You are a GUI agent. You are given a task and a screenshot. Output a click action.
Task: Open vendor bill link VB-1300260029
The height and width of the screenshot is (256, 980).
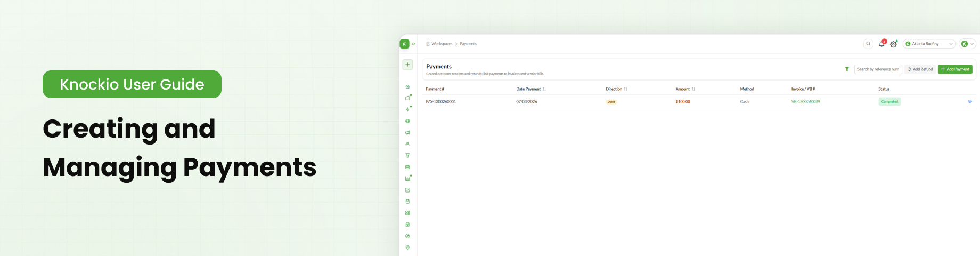[805, 102]
